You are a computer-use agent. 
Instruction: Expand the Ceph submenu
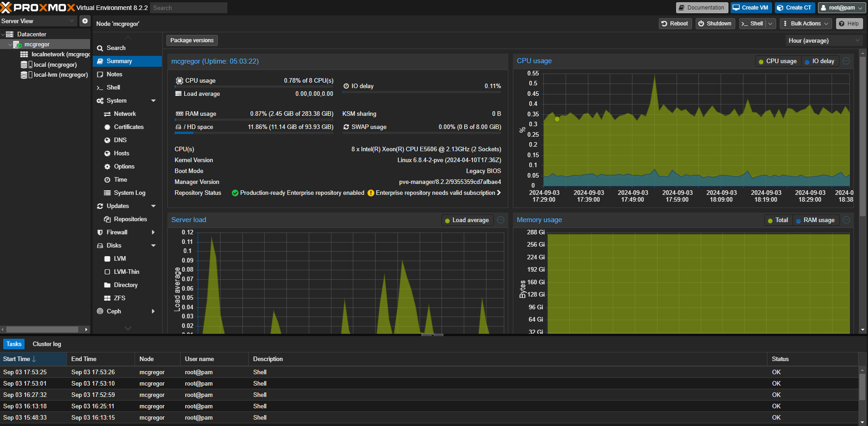coord(153,312)
